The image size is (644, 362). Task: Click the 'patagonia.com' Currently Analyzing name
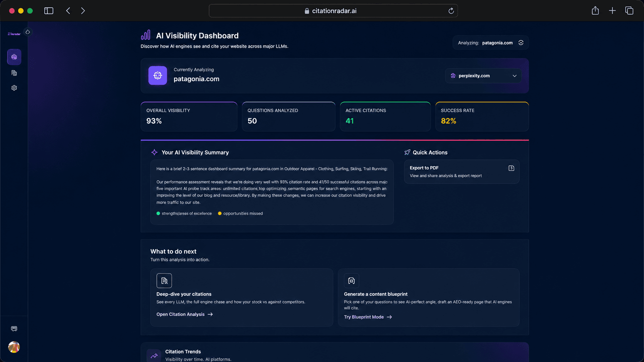[x=196, y=79]
